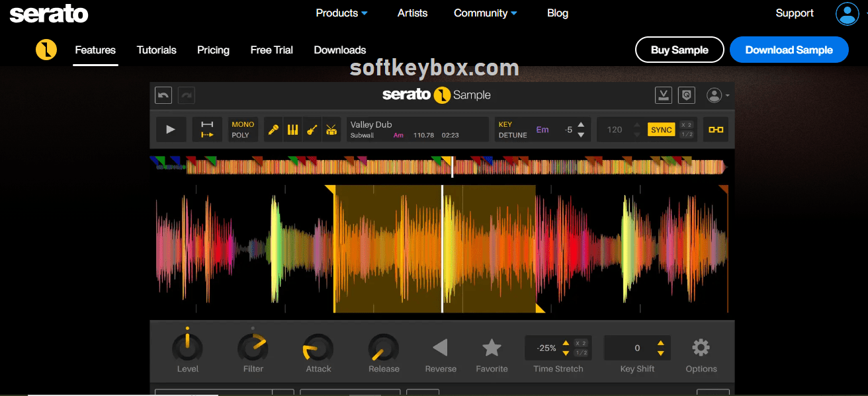Image resolution: width=868 pixels, height=396 pixels.
Task: Select the vocals microphone stem icon
Action: [x=273, y=129]
